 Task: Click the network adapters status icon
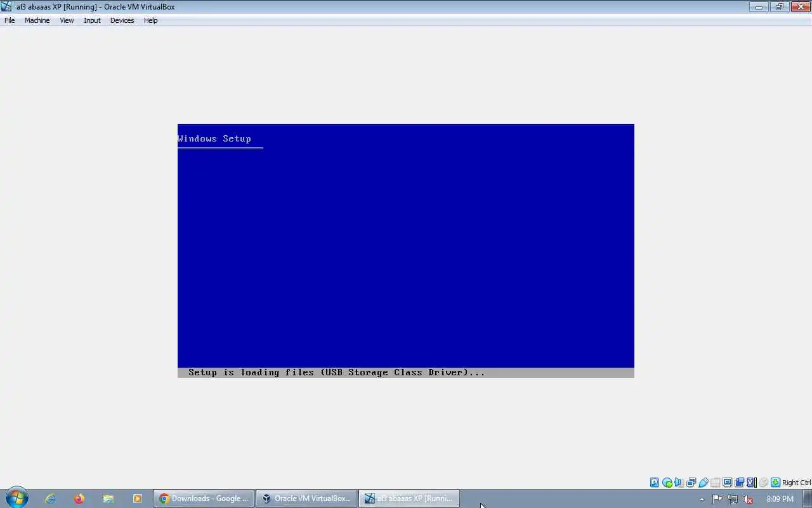click(x=691, y=483)
